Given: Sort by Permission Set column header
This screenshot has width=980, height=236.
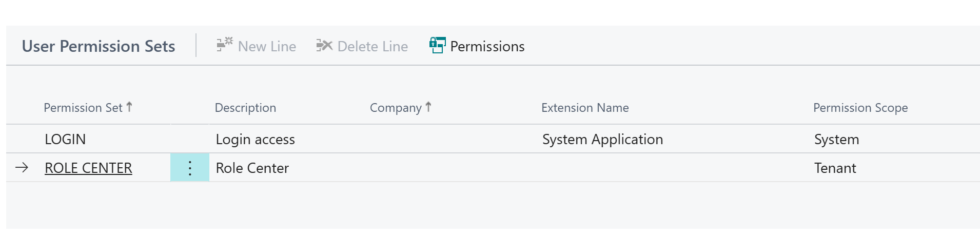Looking at the screenshot, I should [83, 108].
